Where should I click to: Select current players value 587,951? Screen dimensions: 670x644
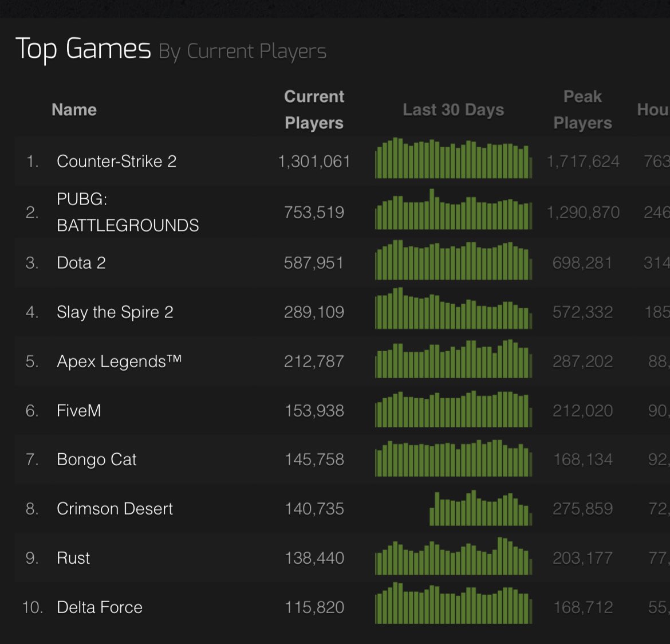314,262
